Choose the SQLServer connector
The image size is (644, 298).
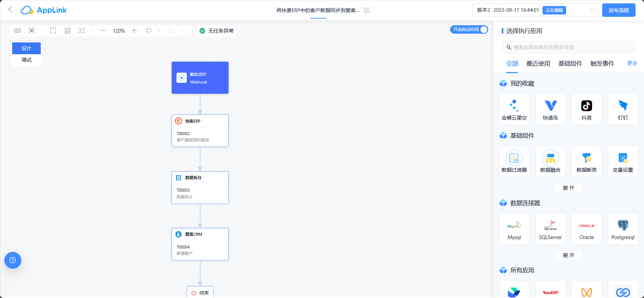550,229
